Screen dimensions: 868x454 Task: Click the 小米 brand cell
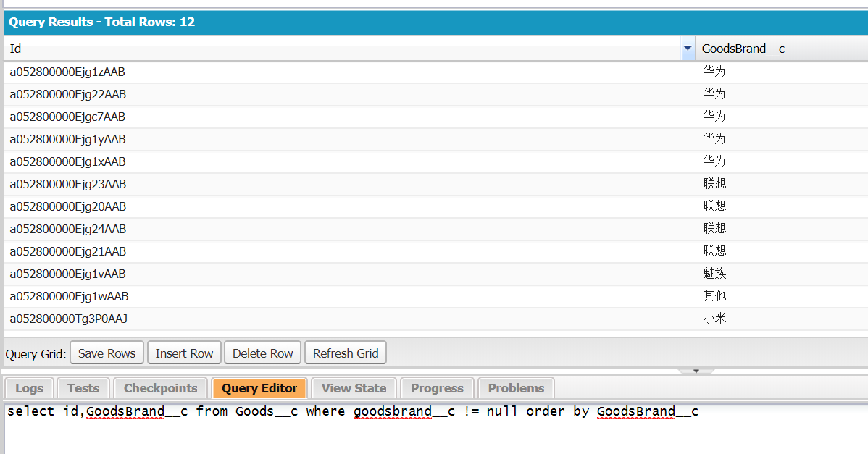(782, 319)
